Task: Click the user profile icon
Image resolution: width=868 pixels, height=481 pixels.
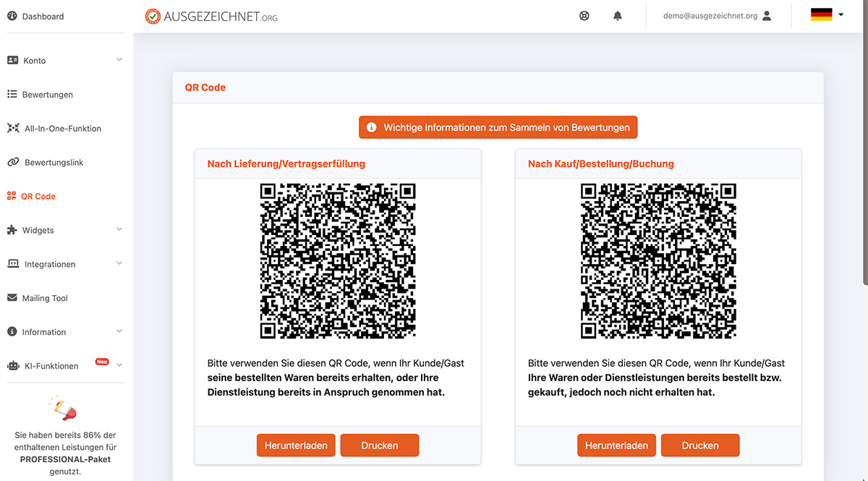Action: click(767, 16)
